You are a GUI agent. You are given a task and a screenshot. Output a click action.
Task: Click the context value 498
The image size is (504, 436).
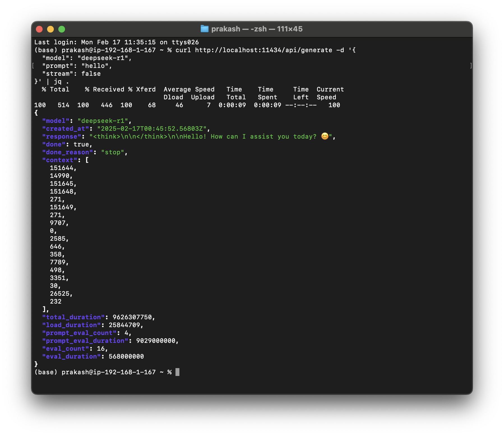[56, 270]
